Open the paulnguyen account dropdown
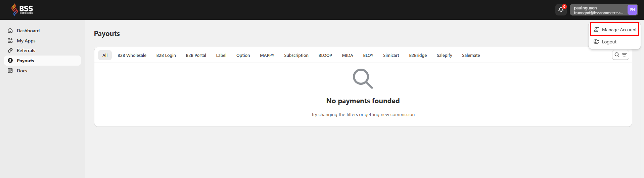Image resolution: width=644 pixels, height=178 pixels. pyautogui.click(x=604, y=10)
